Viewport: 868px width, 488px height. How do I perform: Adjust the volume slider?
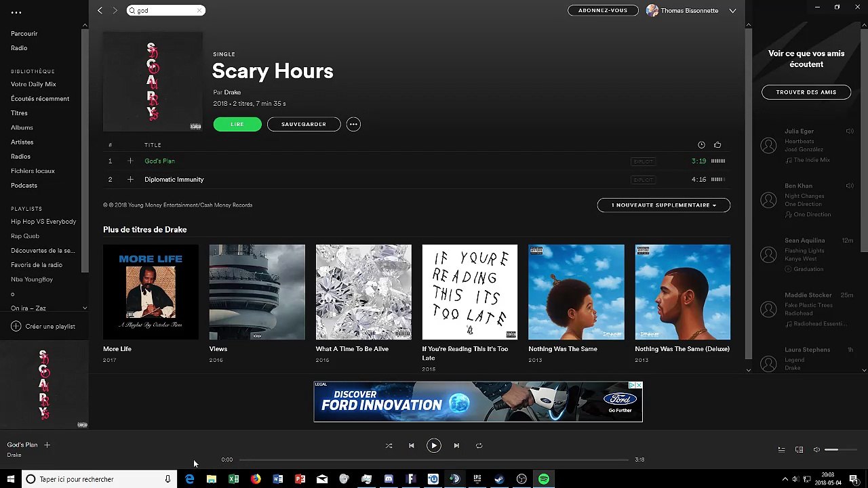841,449
